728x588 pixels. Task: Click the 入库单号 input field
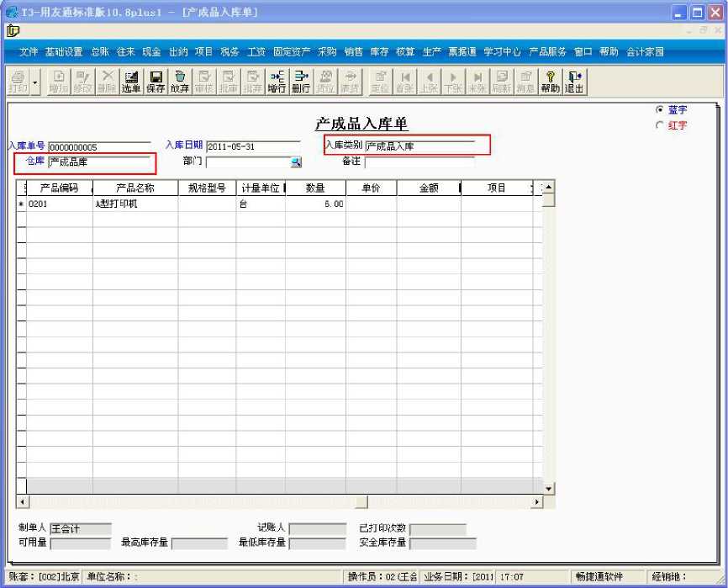[x=99, y=147]
